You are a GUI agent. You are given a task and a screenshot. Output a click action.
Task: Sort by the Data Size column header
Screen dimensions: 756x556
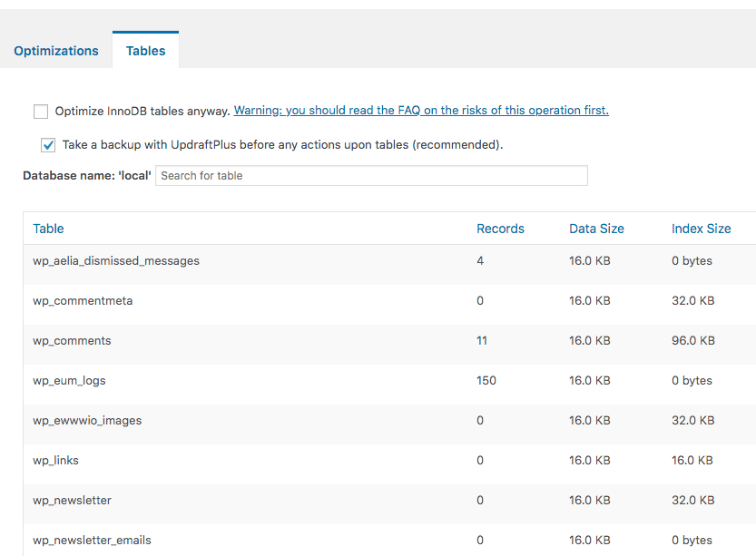596,229
